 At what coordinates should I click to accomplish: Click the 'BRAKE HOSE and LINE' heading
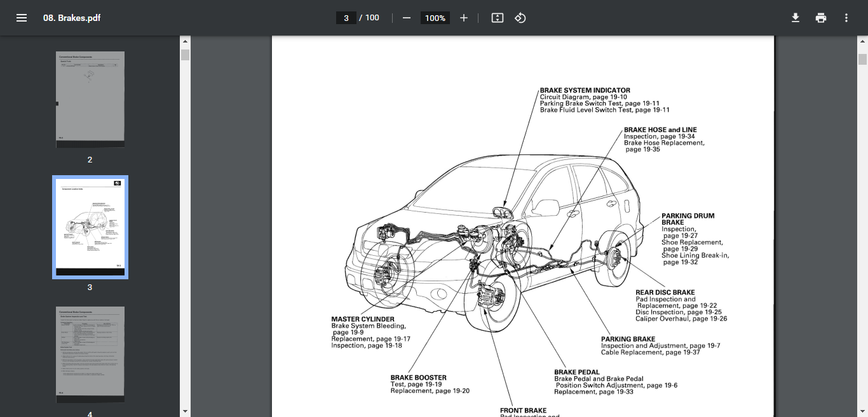(x=660, y=129)
